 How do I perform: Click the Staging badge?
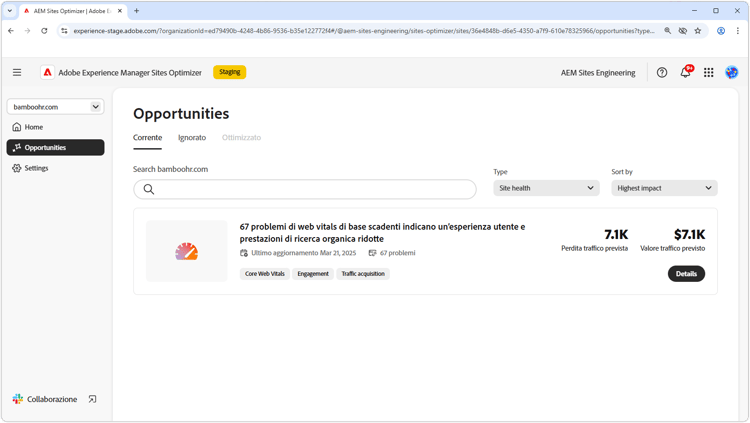click(230, 72)
